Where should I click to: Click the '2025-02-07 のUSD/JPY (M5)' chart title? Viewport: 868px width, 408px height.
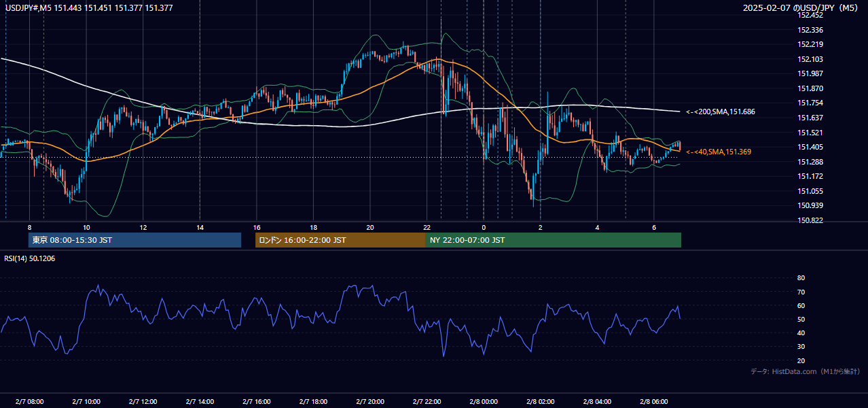point(801,7)
